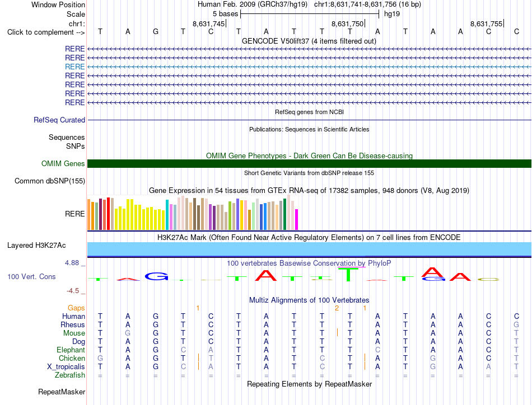Click the Layered H3K27Ac label
Viewport: 532px width, 405px height.
pos(36,246)
